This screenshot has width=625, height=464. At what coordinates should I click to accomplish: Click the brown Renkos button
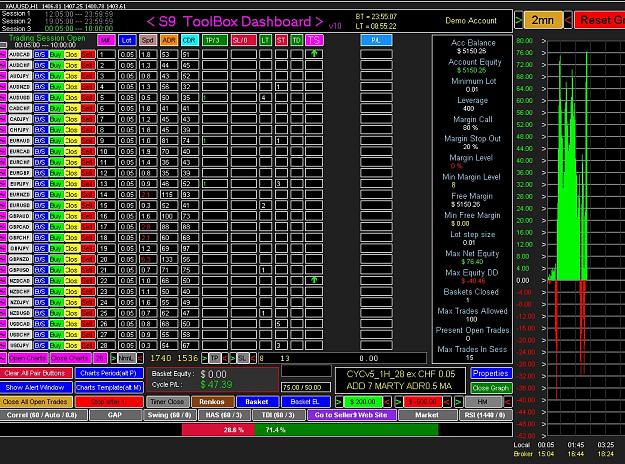tap(212, 401)
